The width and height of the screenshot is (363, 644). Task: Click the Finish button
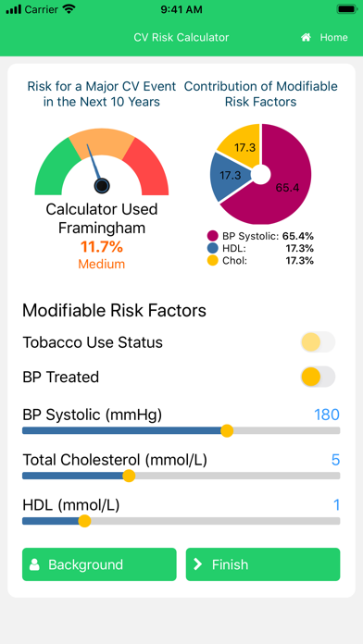click(263, 564)
